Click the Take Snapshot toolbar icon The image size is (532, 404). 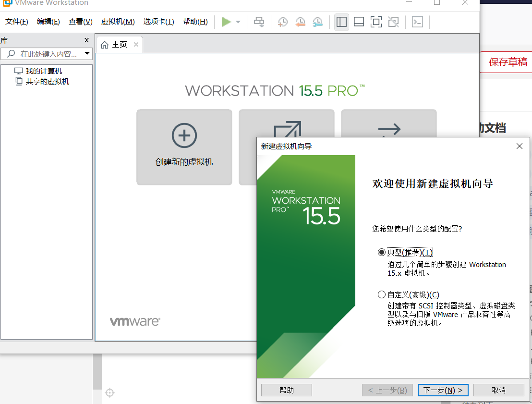[283, 22]
